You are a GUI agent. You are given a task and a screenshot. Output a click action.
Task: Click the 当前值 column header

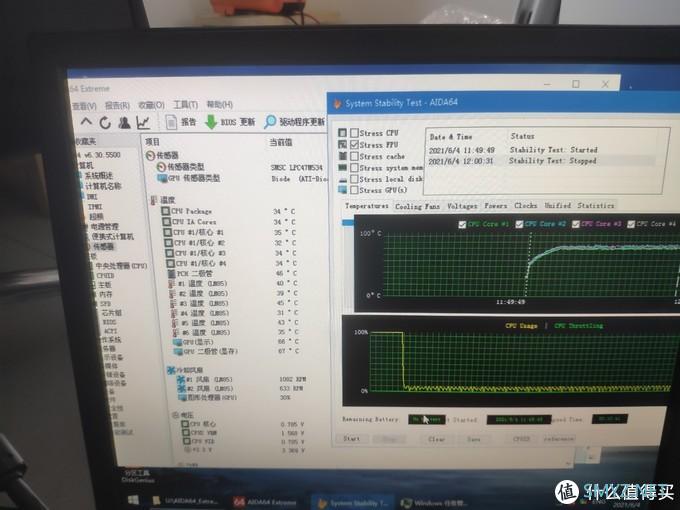(281, 142)
